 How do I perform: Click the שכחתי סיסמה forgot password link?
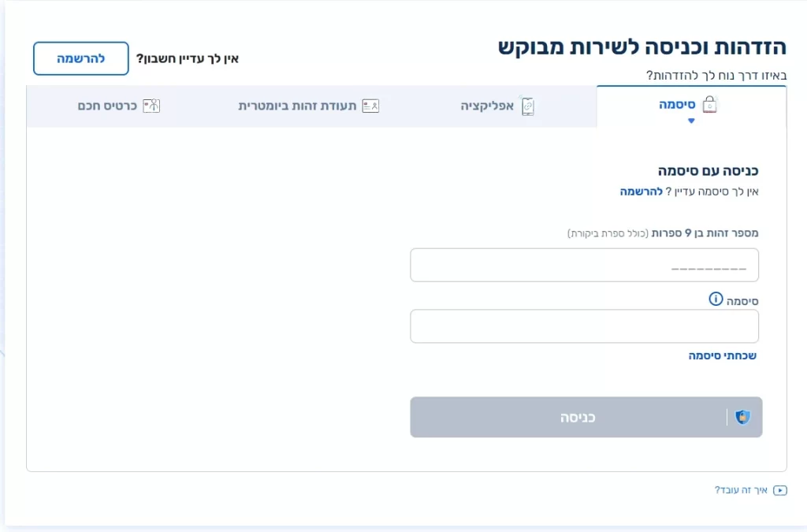[x=723, y=355]
